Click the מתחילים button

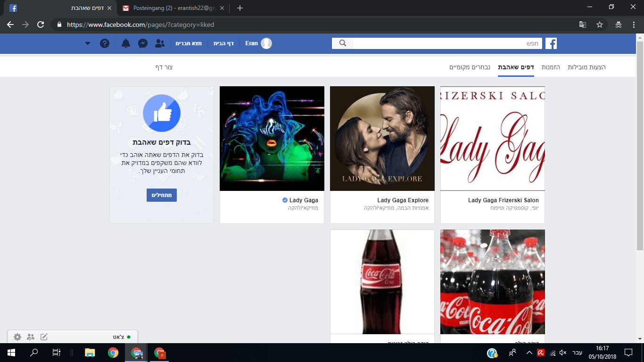162,195
